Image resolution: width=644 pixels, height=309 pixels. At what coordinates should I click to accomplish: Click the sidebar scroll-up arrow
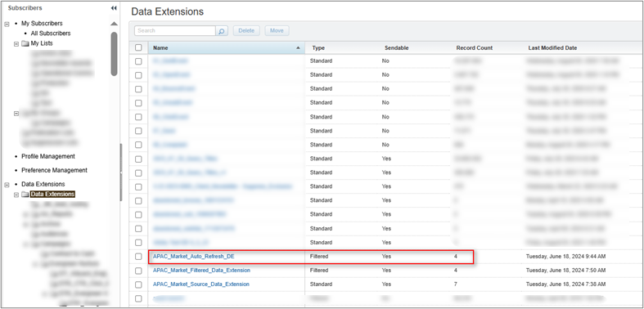click(x=115, y=24)
